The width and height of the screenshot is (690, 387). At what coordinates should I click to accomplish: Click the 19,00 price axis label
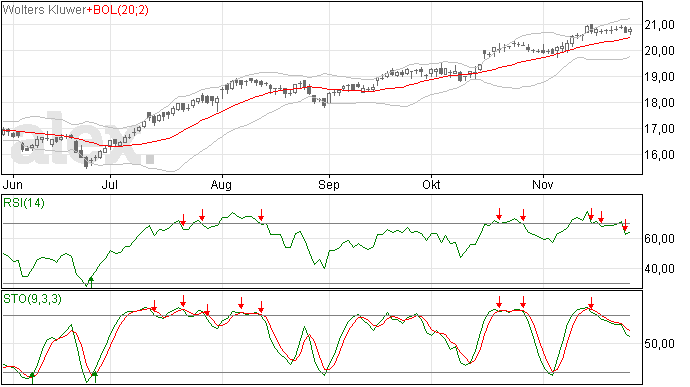pyautogui.click(x=659, y=77)
